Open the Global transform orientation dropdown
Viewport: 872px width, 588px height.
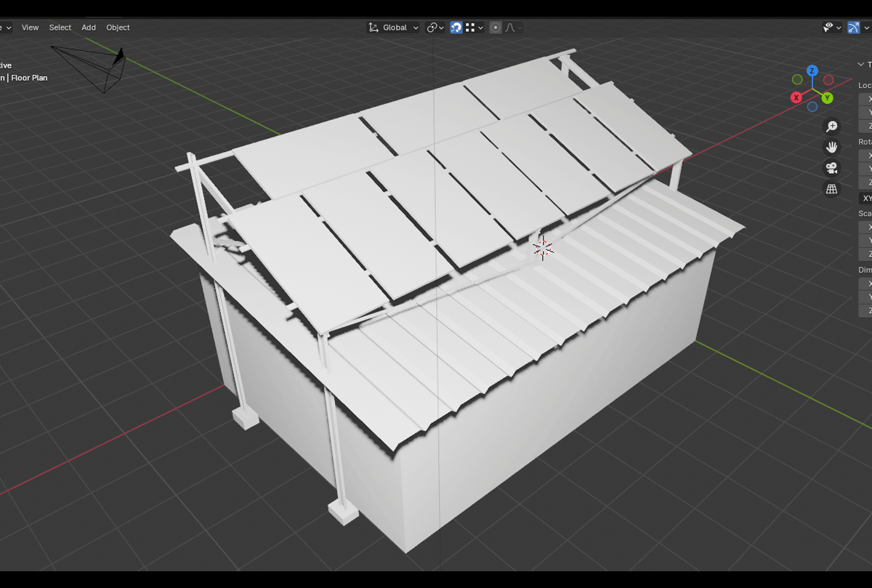(x=393, y=28)
